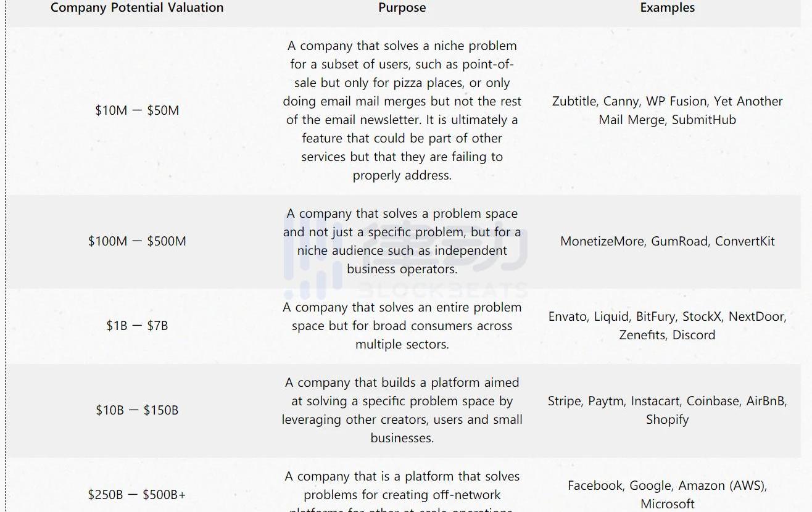This screenshot has width=812, height=512.
Task: Click the problem space for niche audience text
Action: [402, 241]
